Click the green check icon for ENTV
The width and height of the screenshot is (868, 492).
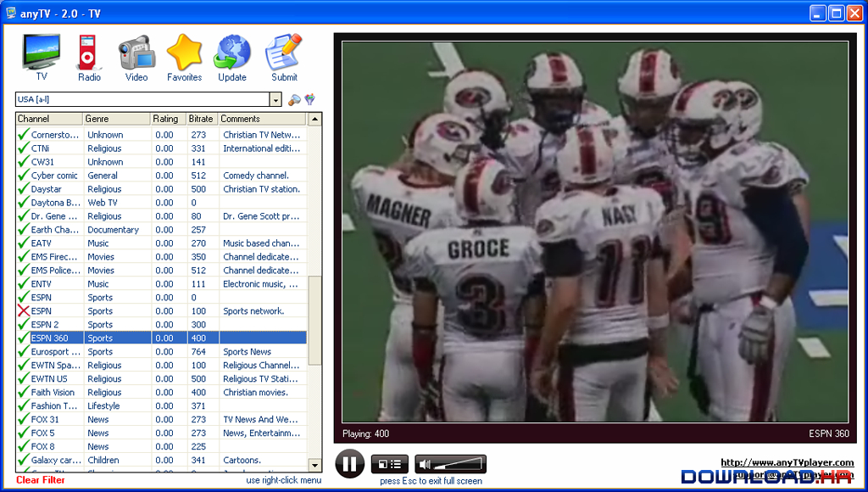point(23,283)
